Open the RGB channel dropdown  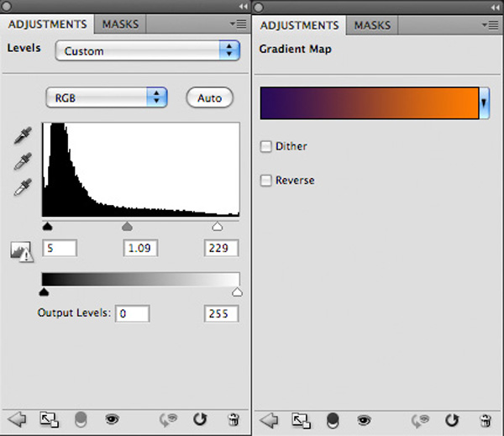107,97
